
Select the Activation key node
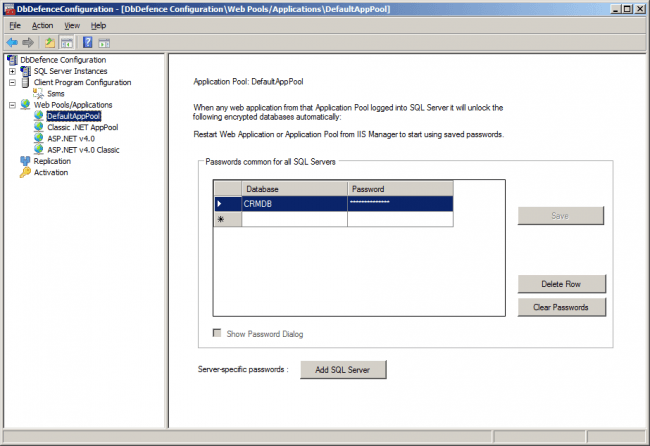click(51, 172)
